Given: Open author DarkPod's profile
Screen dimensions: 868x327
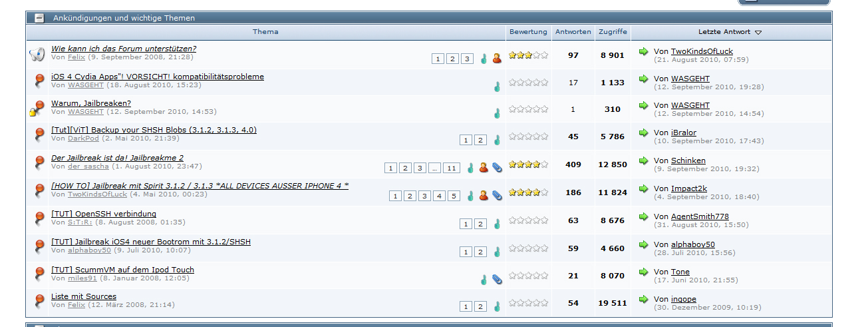Looking at the screenshot, I should (82, 139).
